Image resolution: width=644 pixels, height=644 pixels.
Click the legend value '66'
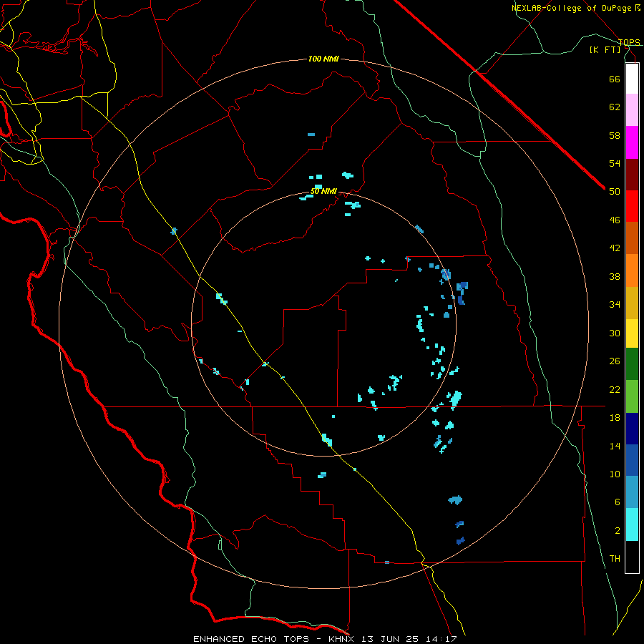pos(615,79)
